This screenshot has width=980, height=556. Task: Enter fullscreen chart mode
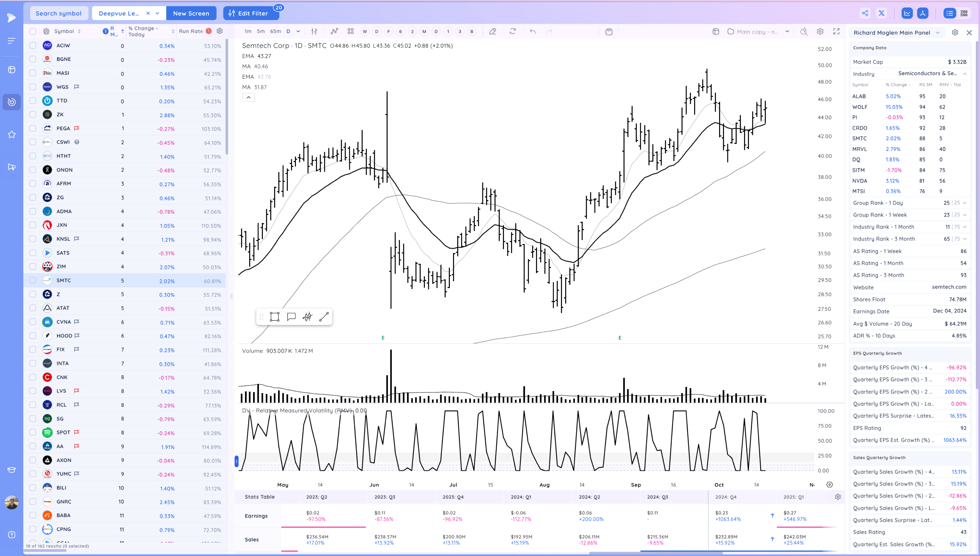(836, 31)
